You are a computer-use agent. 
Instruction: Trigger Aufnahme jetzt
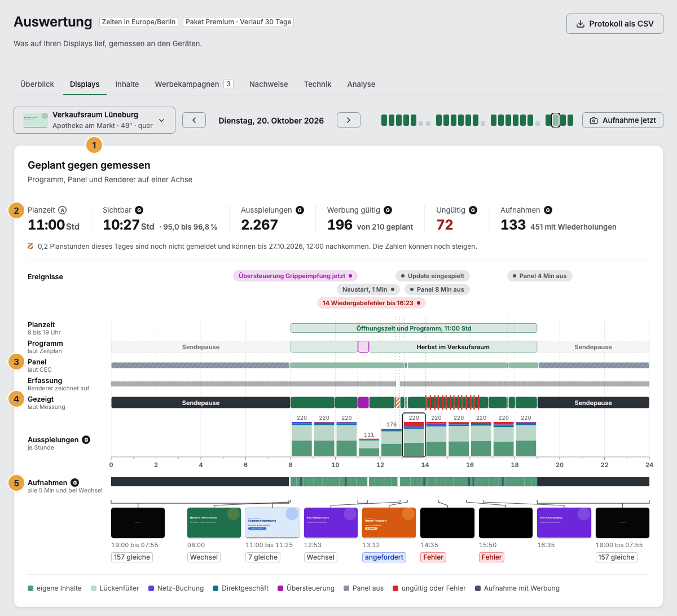click(x=623, y=120)
